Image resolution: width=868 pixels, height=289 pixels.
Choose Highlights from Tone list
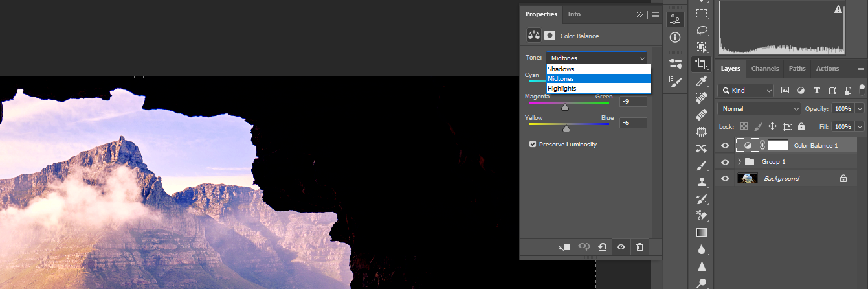(598, 88)
